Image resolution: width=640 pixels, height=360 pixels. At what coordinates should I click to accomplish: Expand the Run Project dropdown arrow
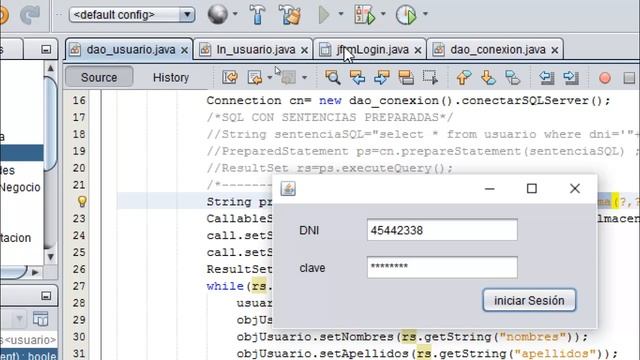tap(341, 14)
